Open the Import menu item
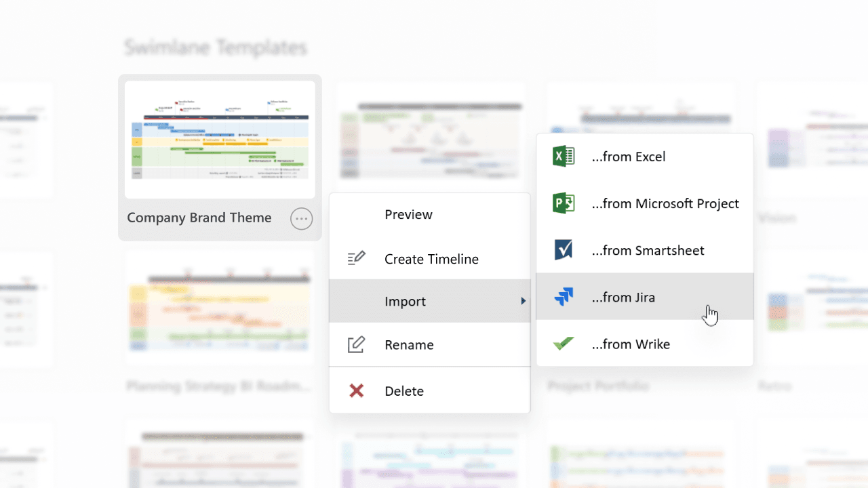Viewport: 868px width, 488px height. click(430, 301)
